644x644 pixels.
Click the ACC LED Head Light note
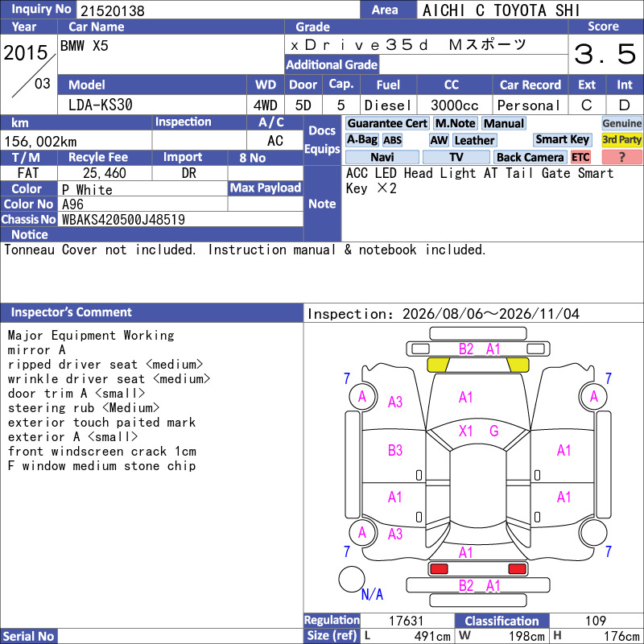click(480, 180)
